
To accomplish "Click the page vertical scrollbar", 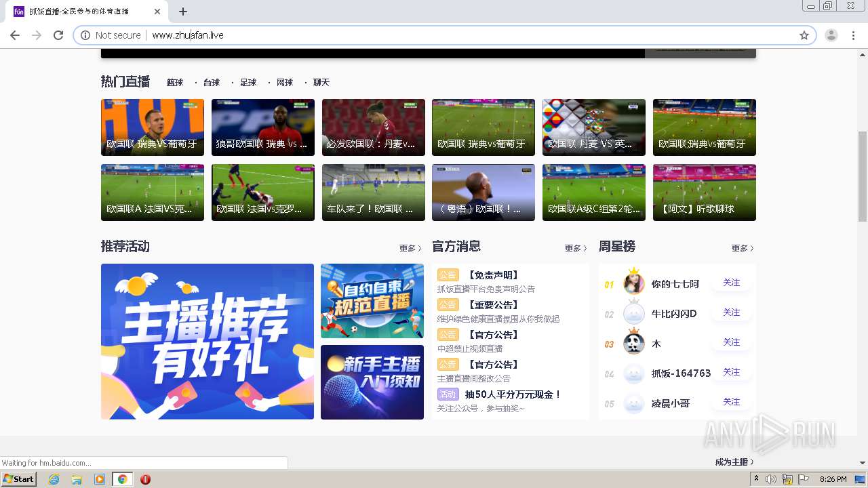I will 863,176.
